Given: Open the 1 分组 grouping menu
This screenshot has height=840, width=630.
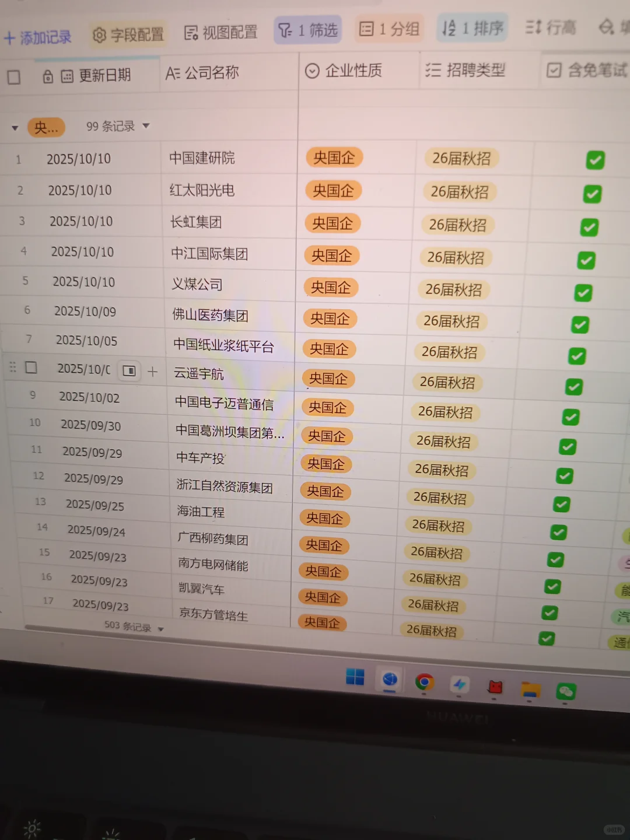Looking at the screenshot, I should pyautogui.click(x=389, y=29).
